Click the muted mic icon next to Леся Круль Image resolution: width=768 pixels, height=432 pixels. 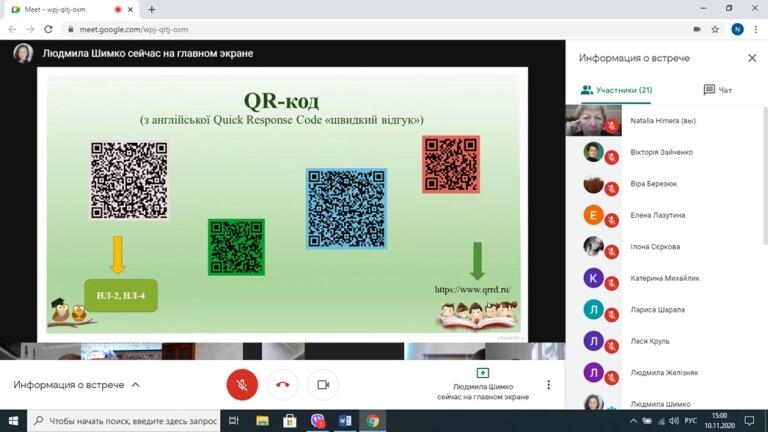click(x=611, y=346)
